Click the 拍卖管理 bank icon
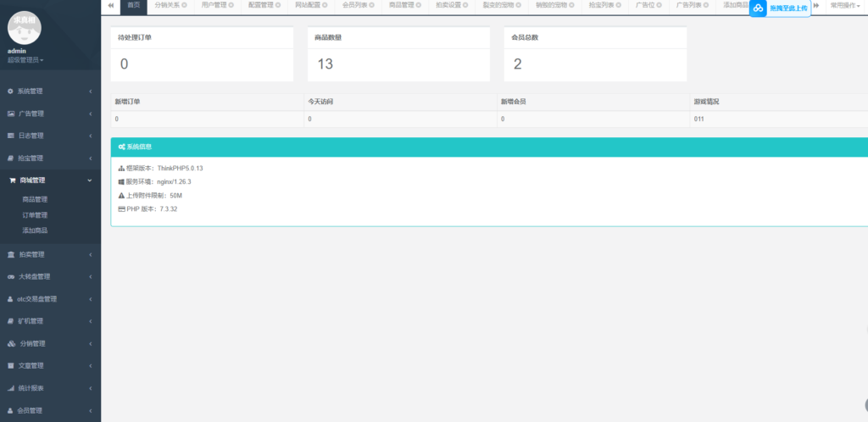Viewport: 868px width, 422px height. (11, 254)
